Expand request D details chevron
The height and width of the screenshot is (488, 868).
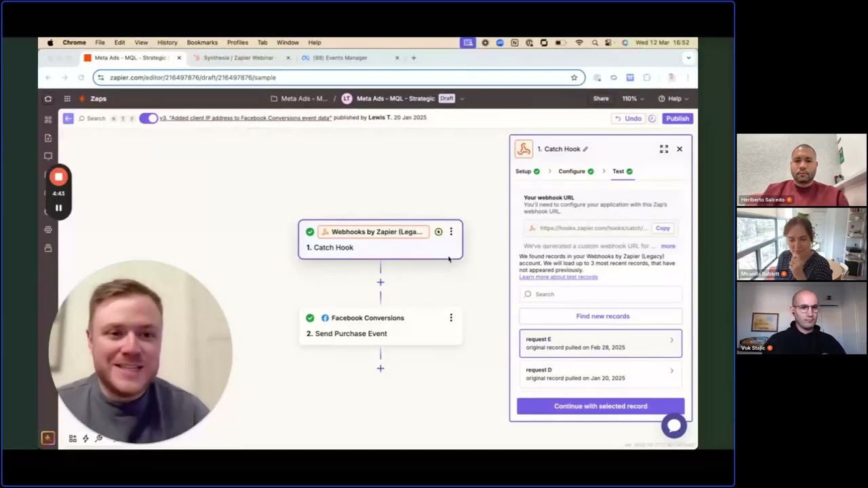point(672,371)
